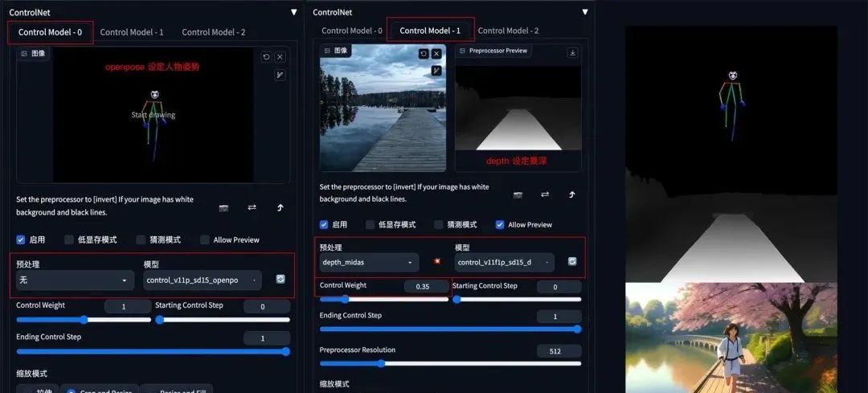Screen dimensions: 868x393
Task: Open the outlined Control Model - 0 tab in the openpose panel
Action: pyautogui.click(x=51, y=32)
